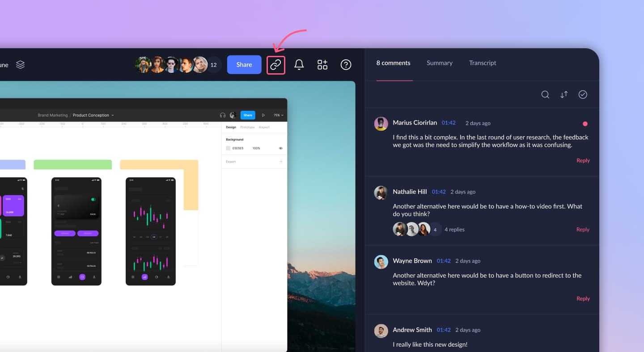Copy the share link via the chain-link icon
This screenshot has height=352, width=644.
click(275, 65)
